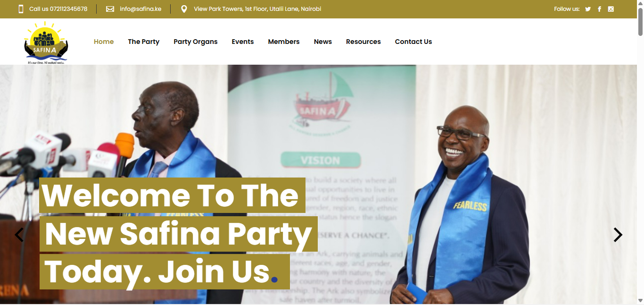Go to next slide with right arrow

click(618, 235)
